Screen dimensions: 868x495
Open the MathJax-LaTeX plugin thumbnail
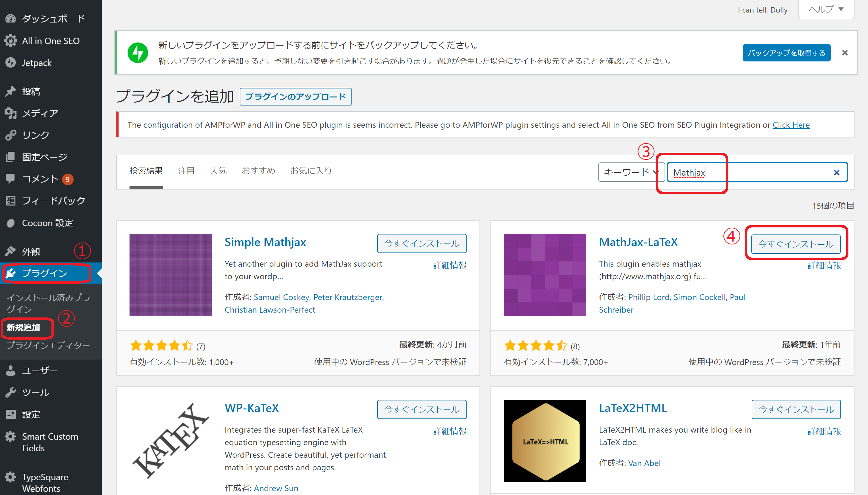(x=545, y=275)
